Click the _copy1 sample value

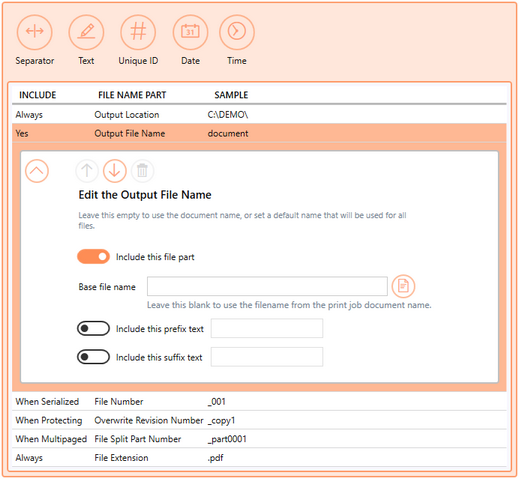pyautogui.click(x=221, y=420)
